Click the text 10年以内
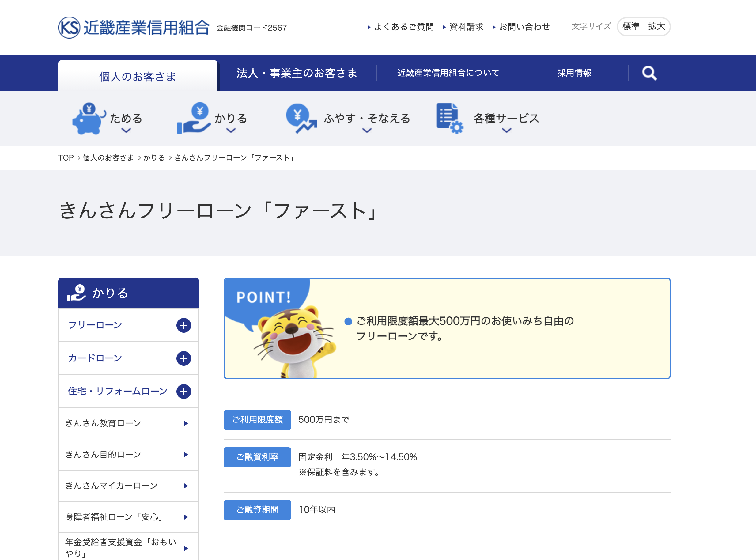 pyautogui.click(x=317, y=510)
